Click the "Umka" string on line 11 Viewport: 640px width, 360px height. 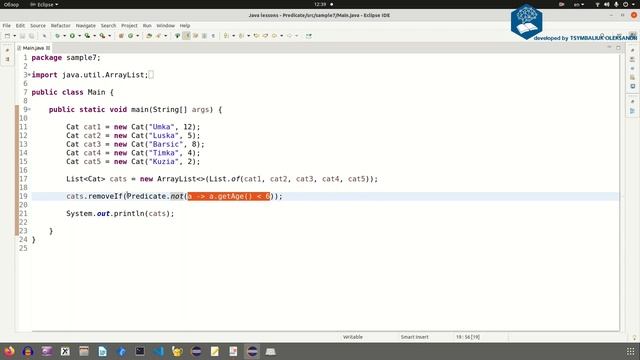[162, 127]
